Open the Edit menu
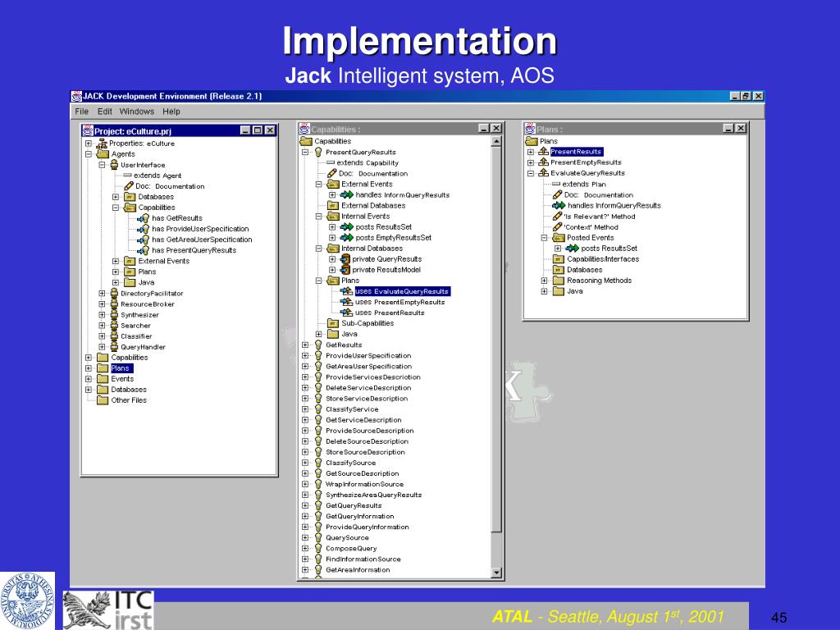The image size is (840, 630). click(x=104, y=112)
